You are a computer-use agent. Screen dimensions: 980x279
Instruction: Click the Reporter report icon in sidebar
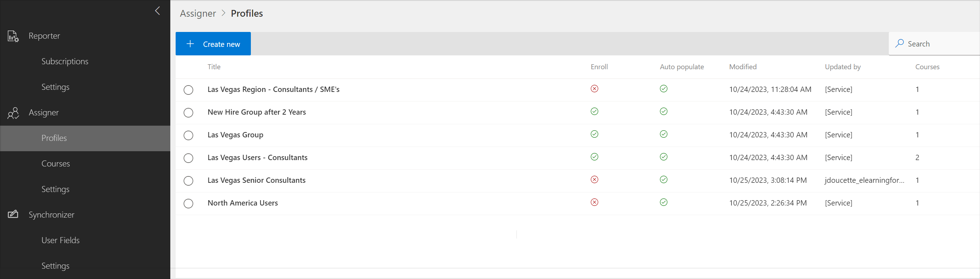[x=13, y=36]
